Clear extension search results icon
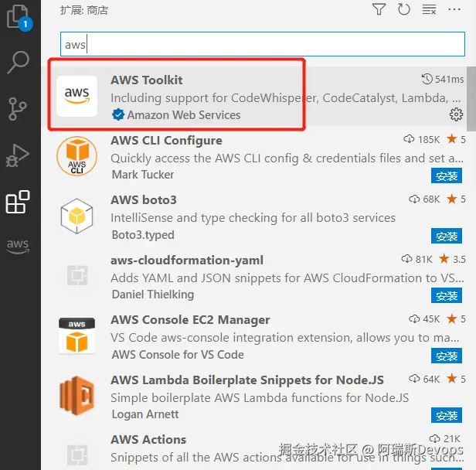Viewport: 476px width, 470px height. point(430,9)
